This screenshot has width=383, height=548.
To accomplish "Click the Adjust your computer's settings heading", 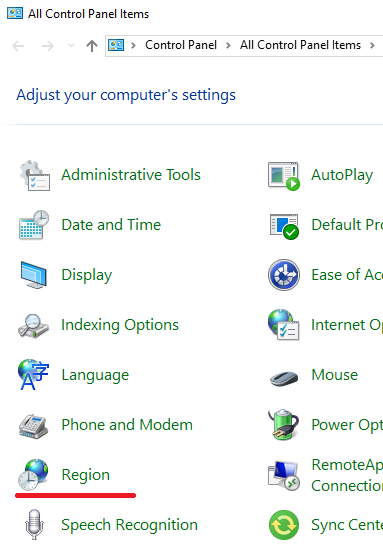I will (x=126, y=95).
